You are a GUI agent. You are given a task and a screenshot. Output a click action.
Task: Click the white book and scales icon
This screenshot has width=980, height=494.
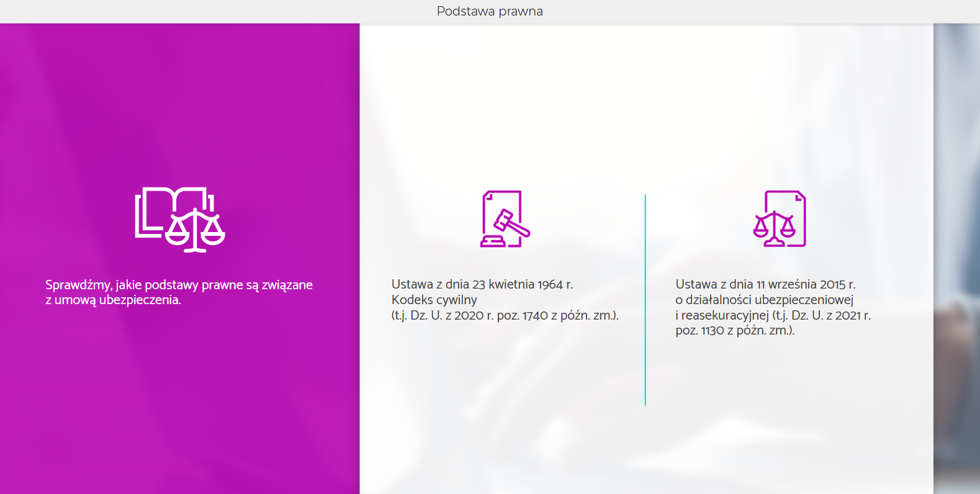point(180,220)
